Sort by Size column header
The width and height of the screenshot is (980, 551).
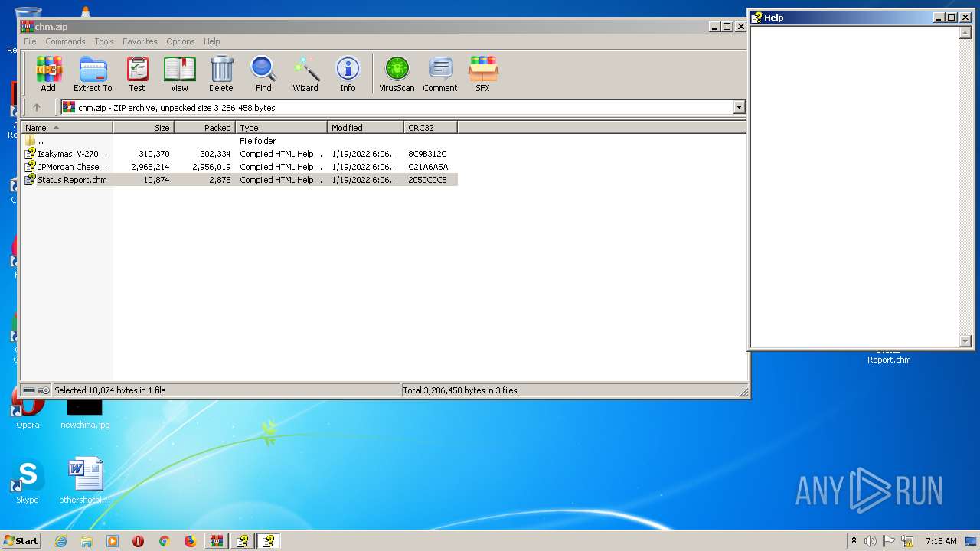(144, 128)
